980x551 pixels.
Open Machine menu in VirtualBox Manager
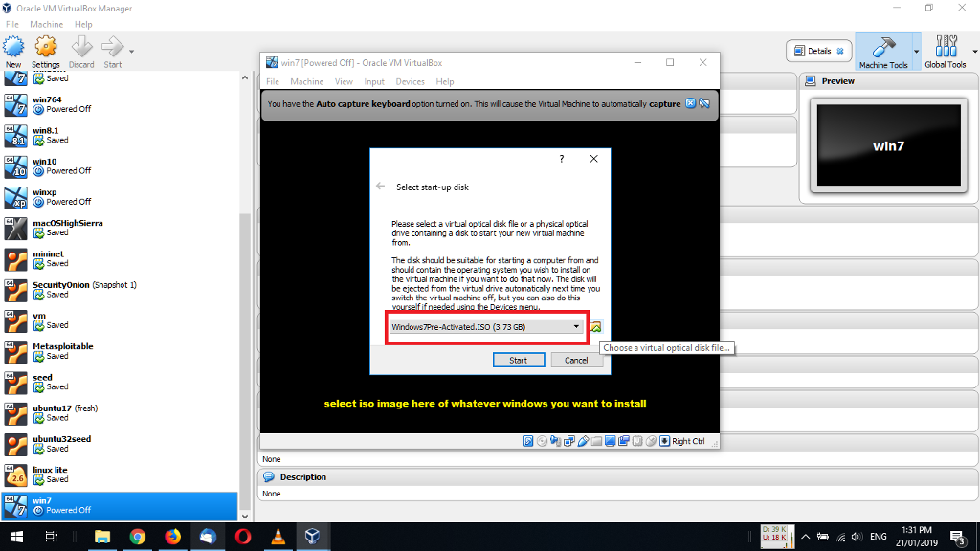[46, 24]
